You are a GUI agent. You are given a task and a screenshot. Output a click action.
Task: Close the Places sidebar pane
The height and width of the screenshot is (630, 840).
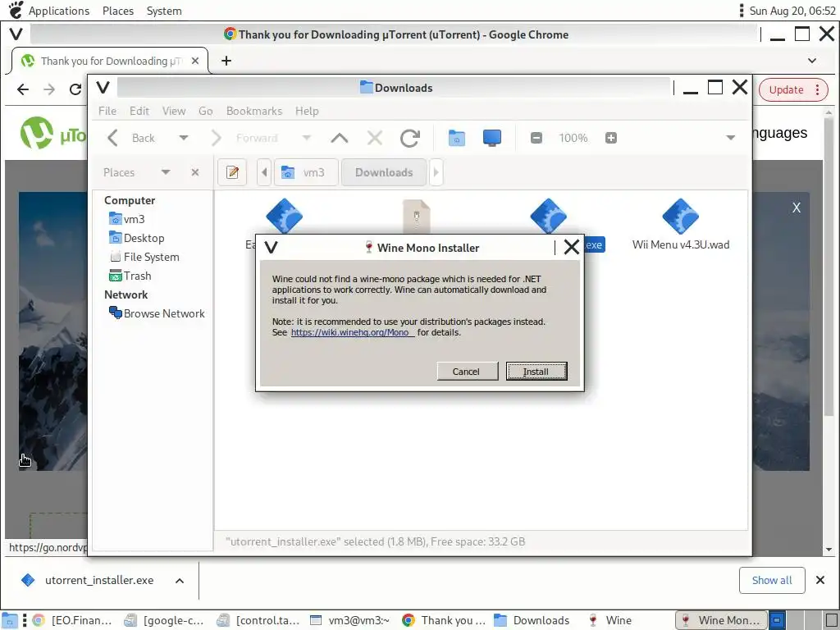(195, 172)
